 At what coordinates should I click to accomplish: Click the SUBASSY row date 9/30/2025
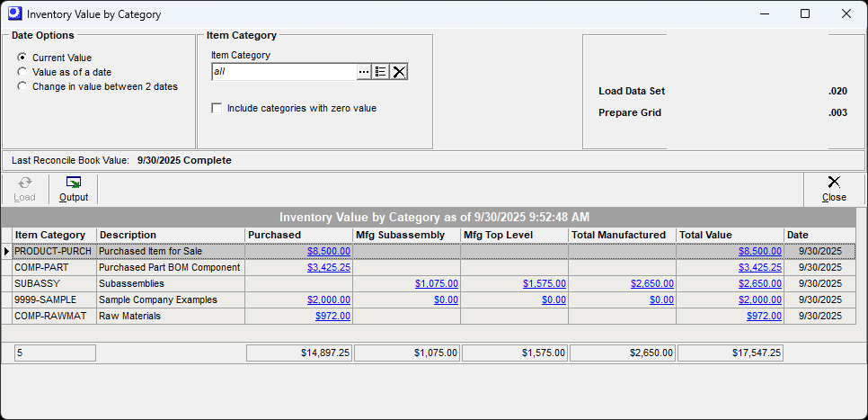click(x=819, y=283)
